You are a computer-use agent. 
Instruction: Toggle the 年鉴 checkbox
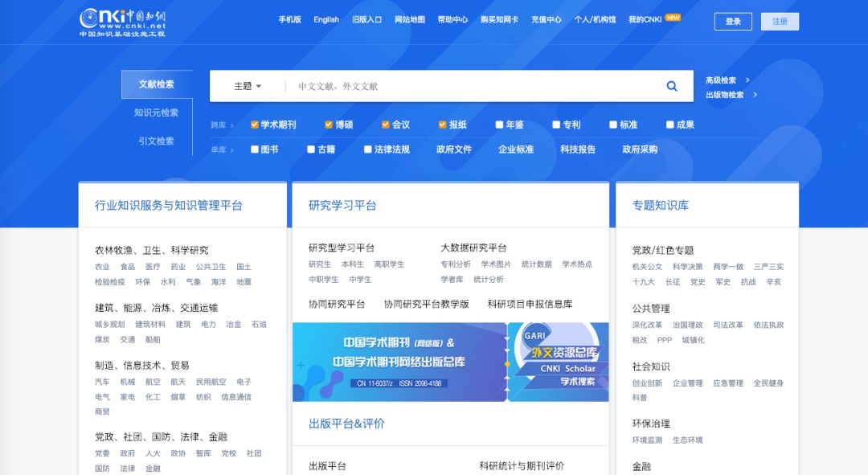tap(499, 125)
